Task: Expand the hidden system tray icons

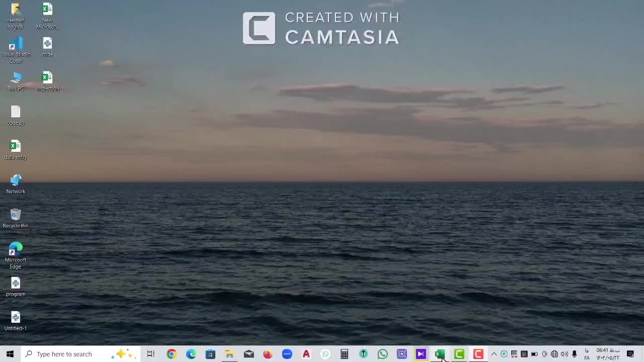Action: click(494, 354)
